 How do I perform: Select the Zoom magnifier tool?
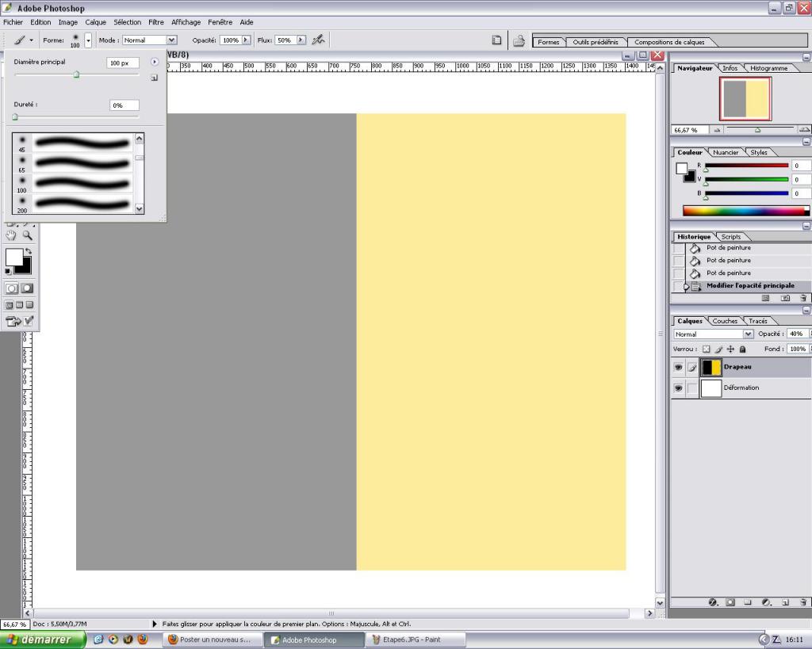pyautogui.click(x=27, y=235)
